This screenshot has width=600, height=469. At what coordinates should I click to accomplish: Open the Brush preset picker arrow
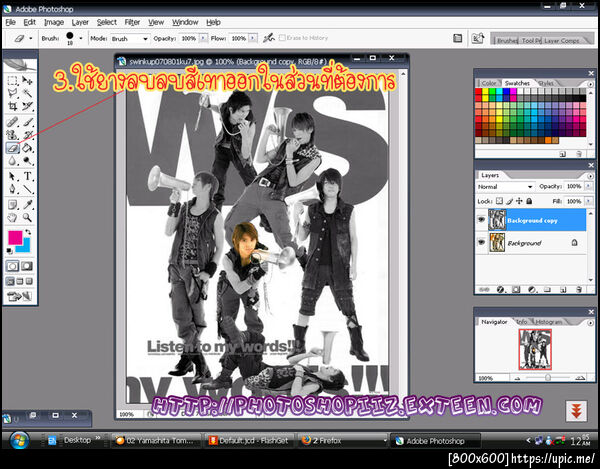tap(80, 38)
